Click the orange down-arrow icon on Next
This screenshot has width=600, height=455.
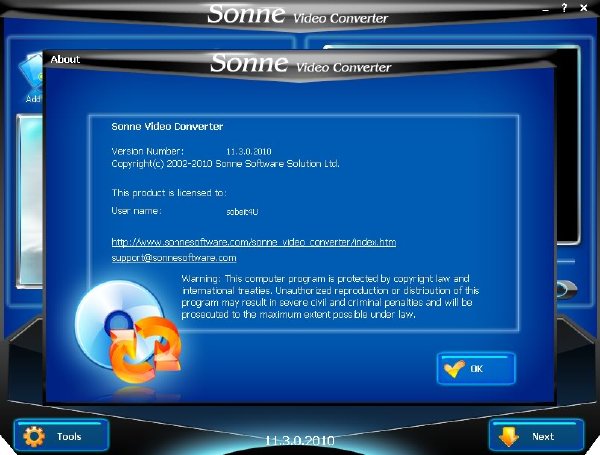[508, 437]
